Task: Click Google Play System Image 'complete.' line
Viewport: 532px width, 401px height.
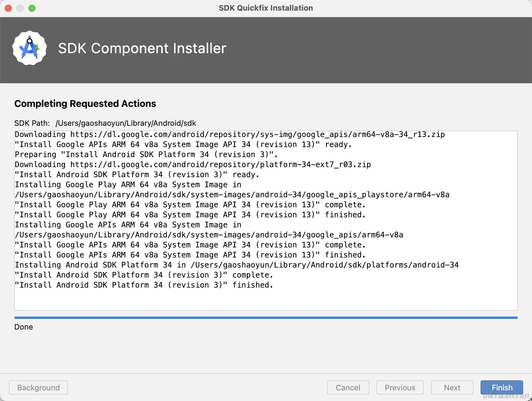Action: pyautogui.click(x=190, y=205)
